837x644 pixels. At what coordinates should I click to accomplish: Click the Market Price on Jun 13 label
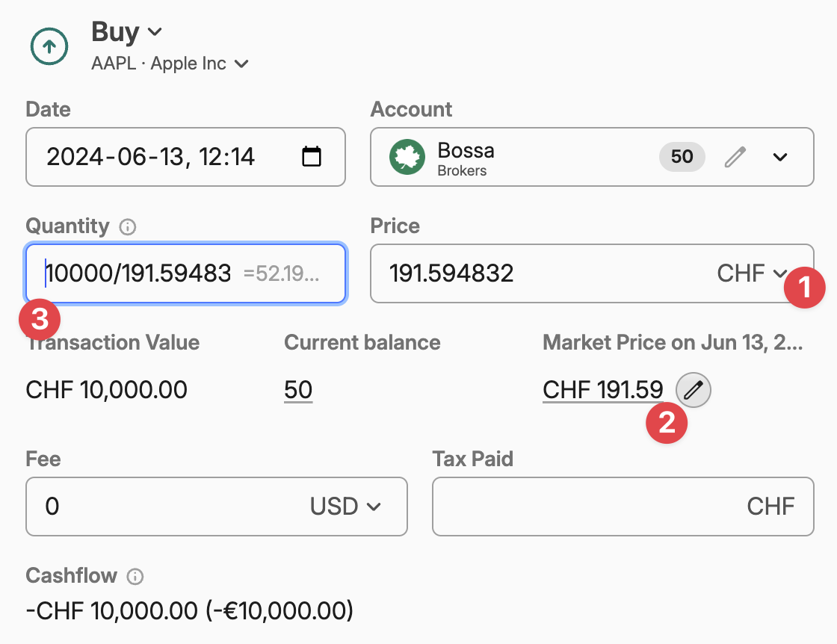(673, 342)
